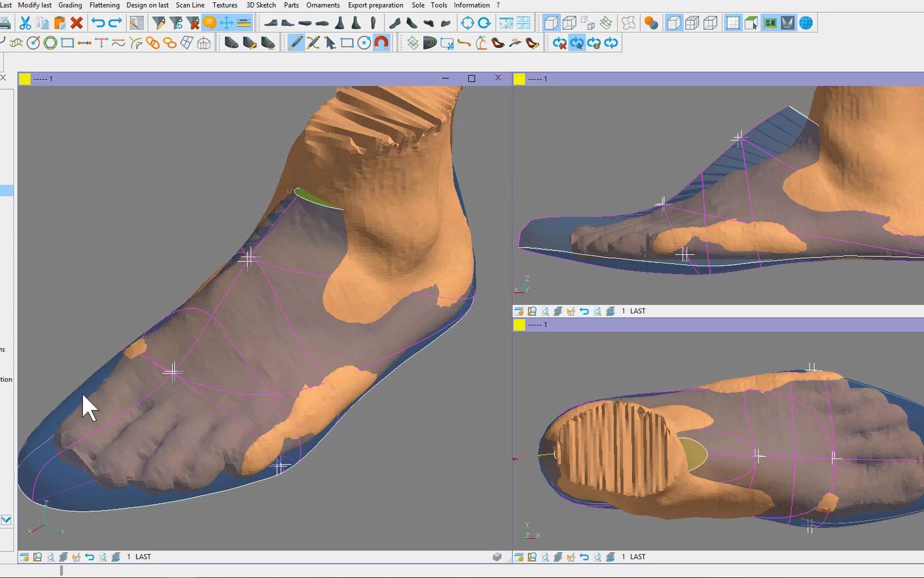Open the 3D Sketch menu
The image size is (924, 578).
pos(261,5)
